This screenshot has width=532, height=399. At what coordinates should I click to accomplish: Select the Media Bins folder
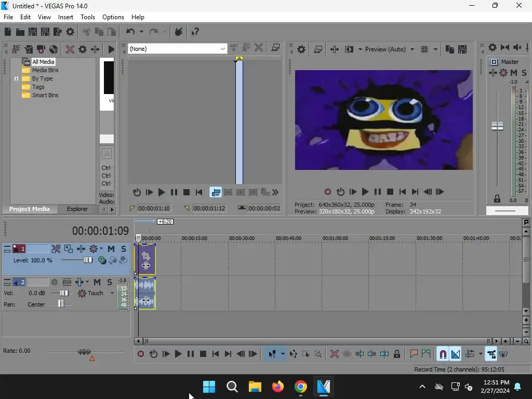(45, 70)
